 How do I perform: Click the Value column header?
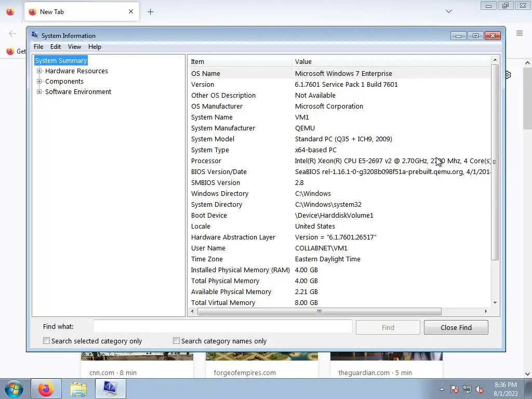click(x=391, y=61)
